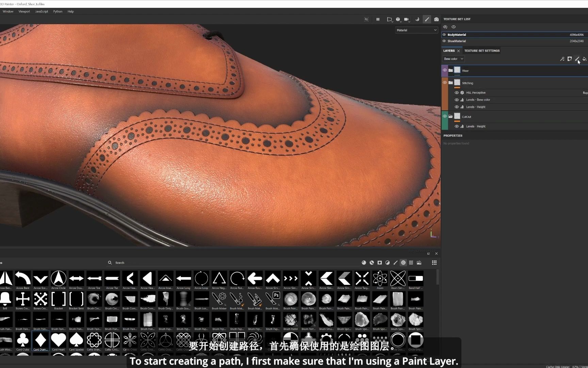This screenshot has width=588, height=368.
Task: Click the add effect magic wand icon
Action: coord(562,59)
